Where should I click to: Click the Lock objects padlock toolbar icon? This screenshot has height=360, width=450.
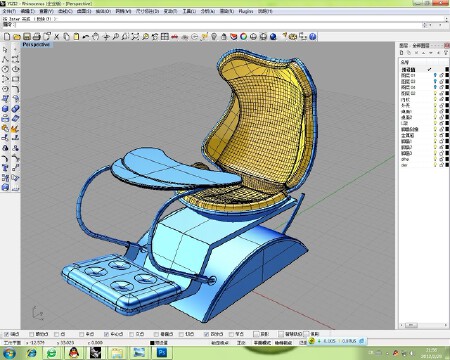[x=224, y=37]
